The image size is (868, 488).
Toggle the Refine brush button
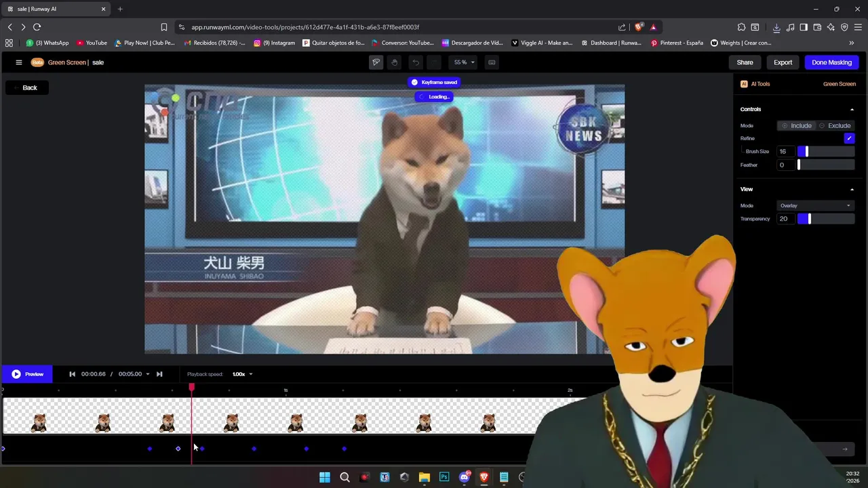(x=849, y=138)
